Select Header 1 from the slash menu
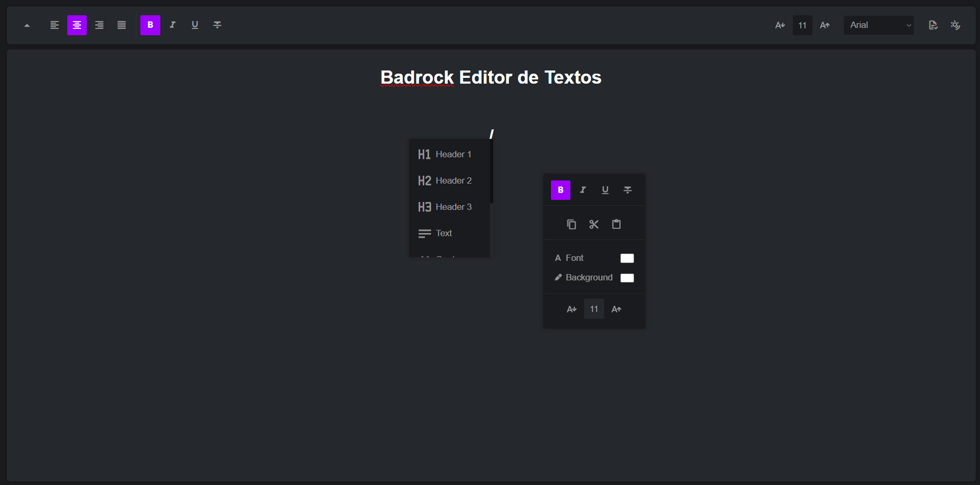 444,154
